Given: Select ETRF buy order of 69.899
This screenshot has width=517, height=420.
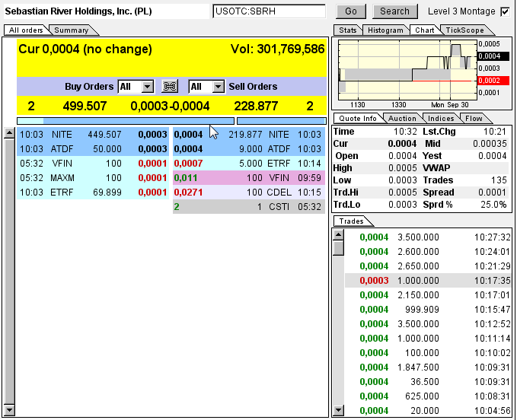Looking at the screenshot, I should [93, 192].
